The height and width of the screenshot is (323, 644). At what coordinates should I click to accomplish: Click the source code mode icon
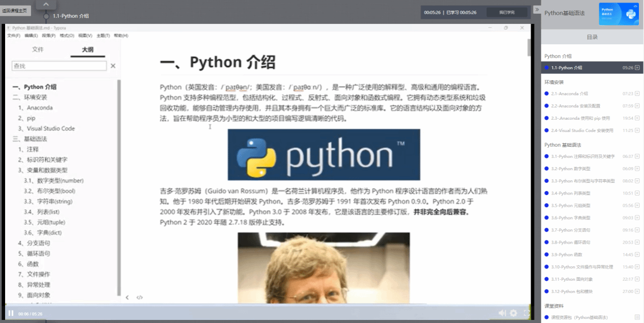(x=140, y=298)
